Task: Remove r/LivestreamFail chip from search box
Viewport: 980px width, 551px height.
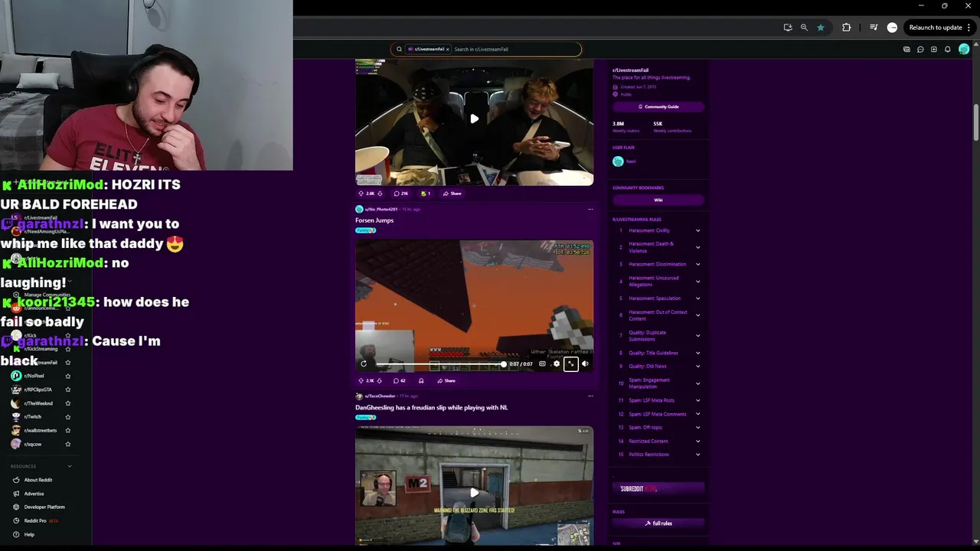Action: (x=448, y=49)
